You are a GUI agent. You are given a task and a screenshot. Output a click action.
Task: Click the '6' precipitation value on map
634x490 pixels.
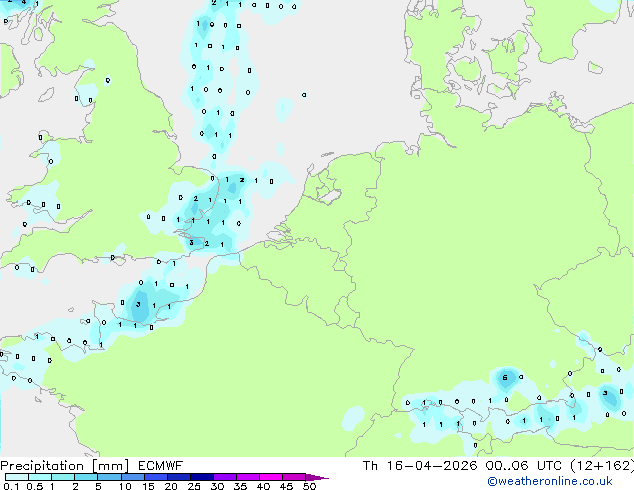(x=505, y=378)
